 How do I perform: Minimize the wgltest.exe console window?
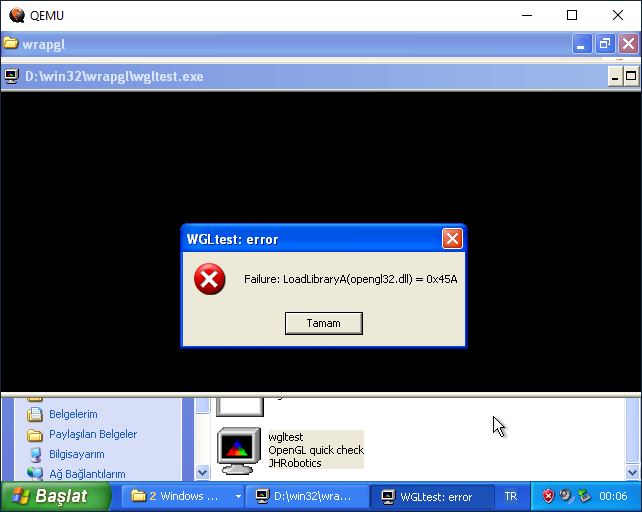(615, 77)
